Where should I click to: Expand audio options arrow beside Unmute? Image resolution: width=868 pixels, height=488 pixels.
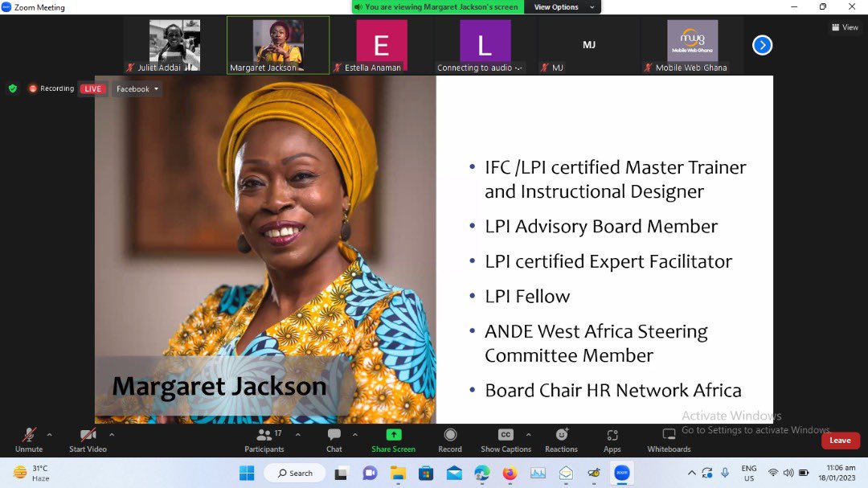49,435
